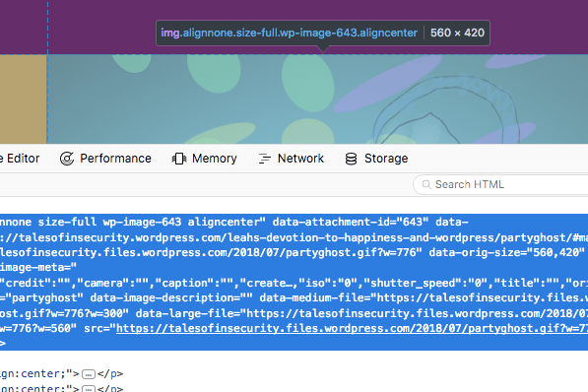Focus the Search HTML field
Screen dimensions: 588x392
[x=500, y=184]
